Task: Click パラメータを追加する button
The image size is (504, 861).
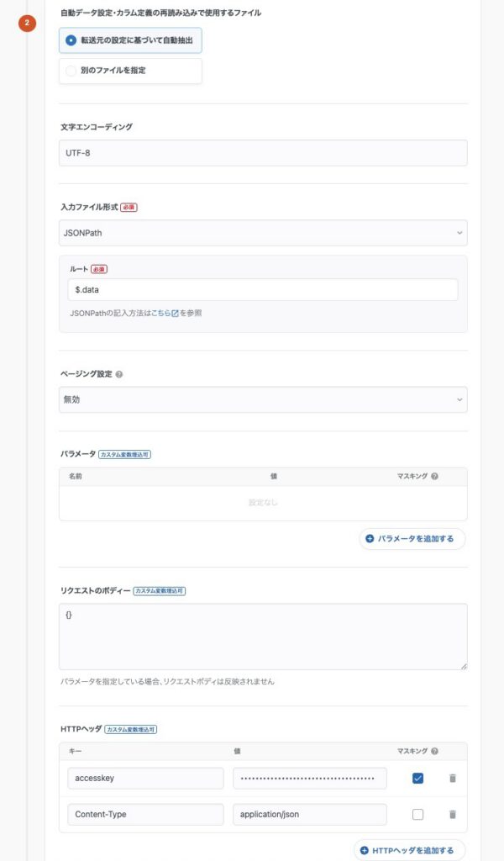Action: (412, 539)
